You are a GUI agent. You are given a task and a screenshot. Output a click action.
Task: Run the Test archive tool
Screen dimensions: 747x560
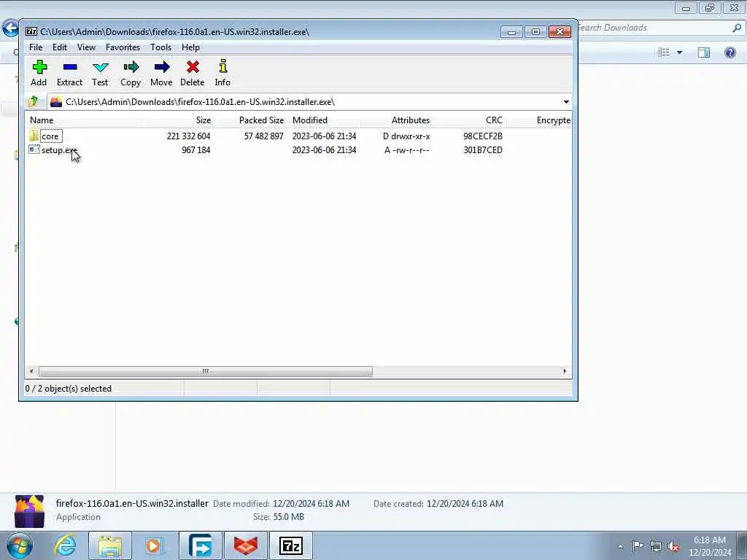click(x=100, y=66)
